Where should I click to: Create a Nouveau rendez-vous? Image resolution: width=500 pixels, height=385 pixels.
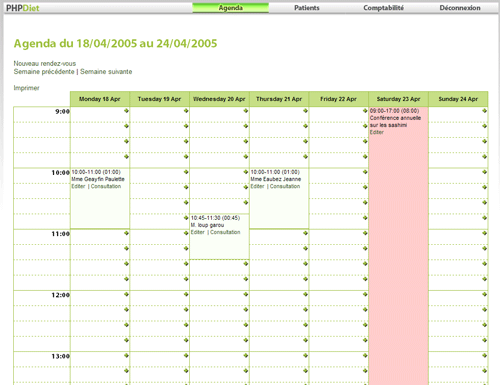click(45, 63)
